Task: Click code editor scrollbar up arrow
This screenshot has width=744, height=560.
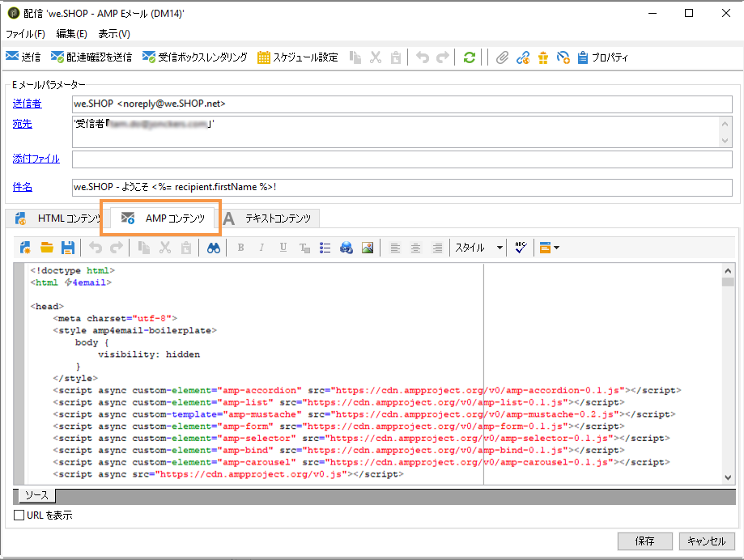Action: tap(728, 271)
